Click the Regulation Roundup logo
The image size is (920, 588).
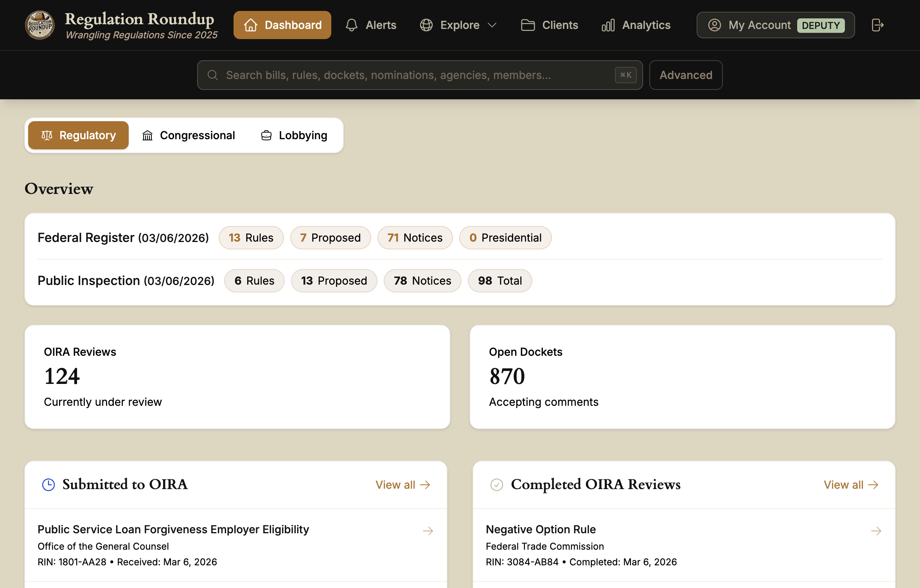pyautogui.click(x=40, y=25)
